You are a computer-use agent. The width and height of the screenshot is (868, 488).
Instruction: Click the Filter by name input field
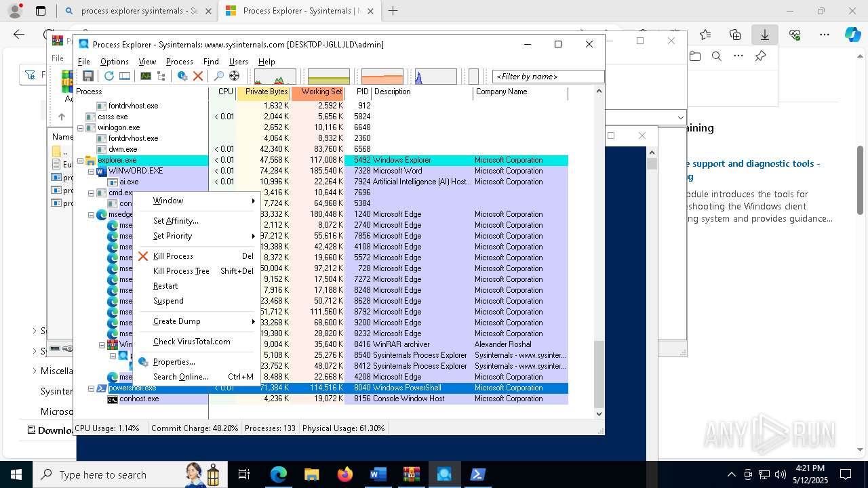pos(548,77)
